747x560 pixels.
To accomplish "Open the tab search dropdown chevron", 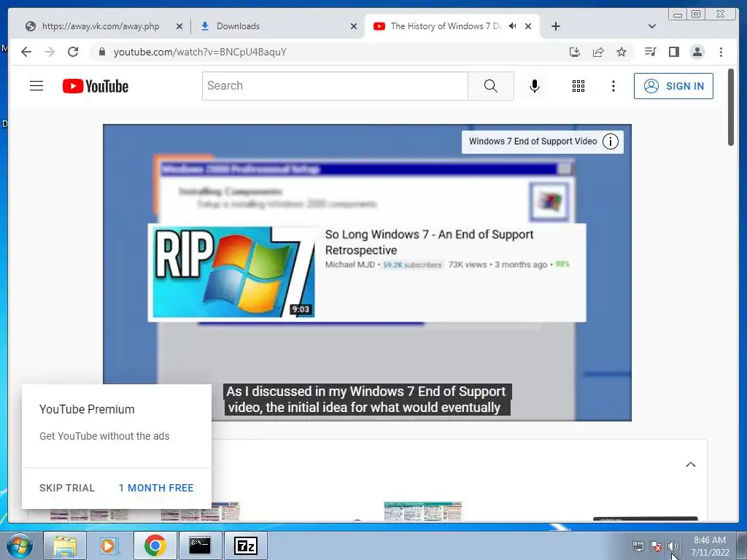I will click(x=652, y=26).
